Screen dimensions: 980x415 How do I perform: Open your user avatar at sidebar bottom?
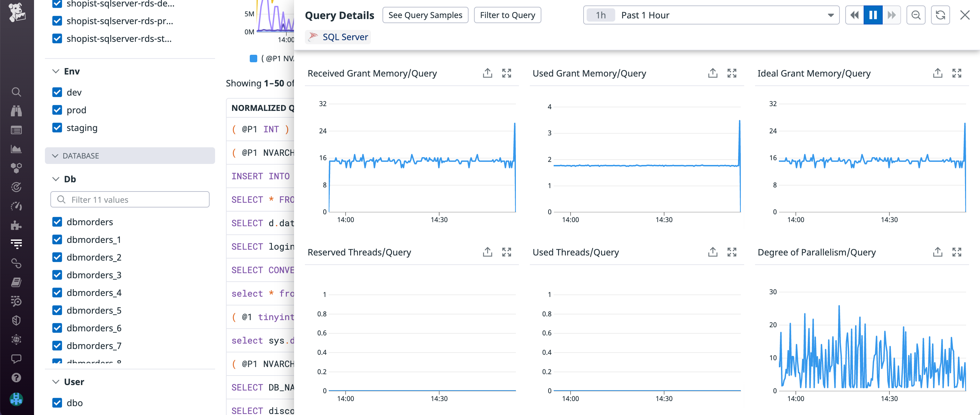click(16, 399)
